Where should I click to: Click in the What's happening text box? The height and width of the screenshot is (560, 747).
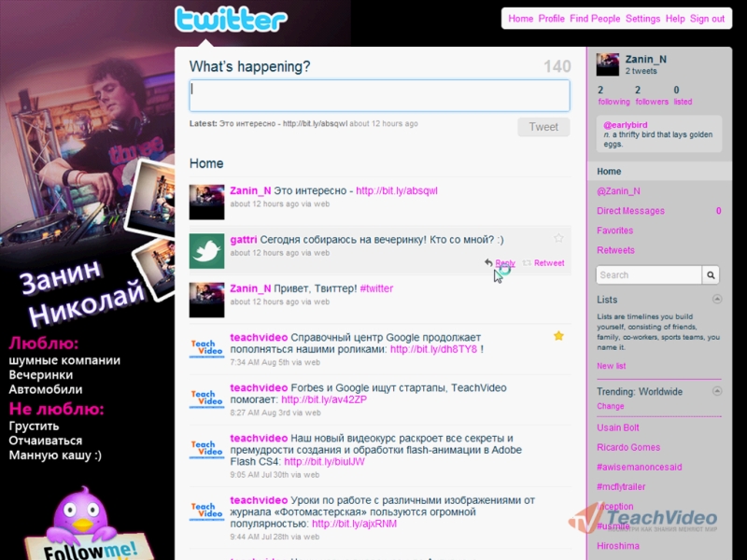pos(379,96)
